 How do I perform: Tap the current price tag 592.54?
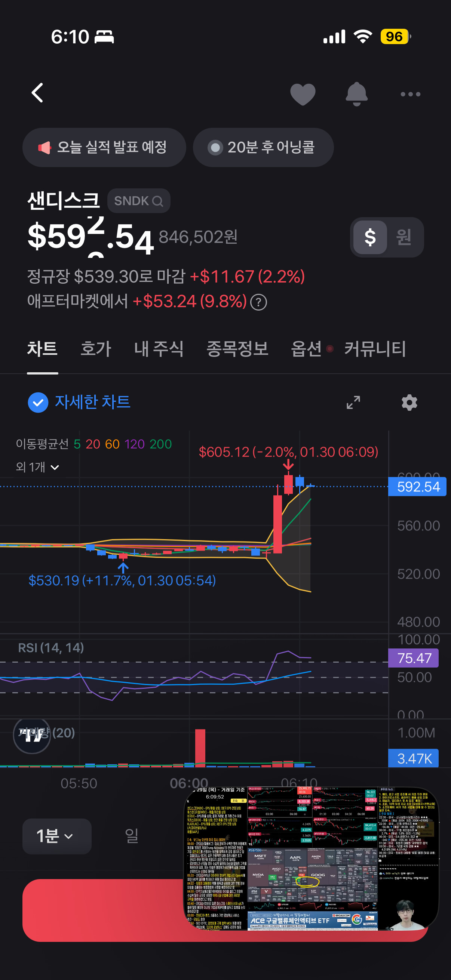click(x=417, y=487)
